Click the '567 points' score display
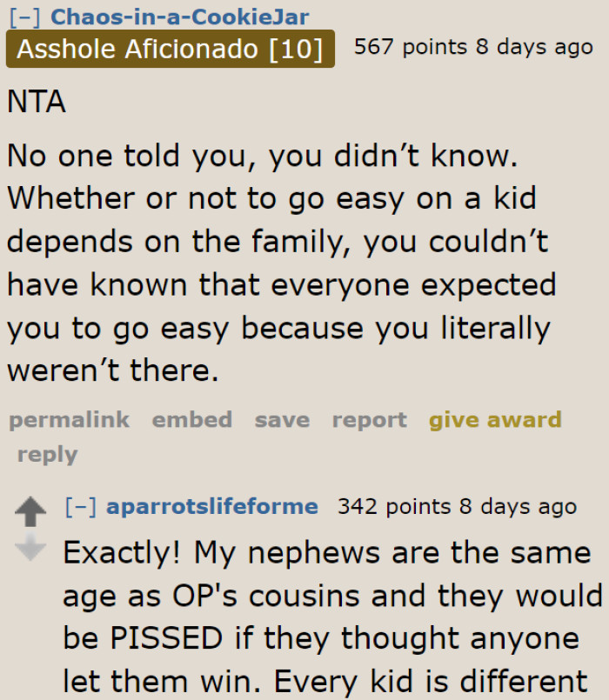Image resolution: width=609 pixels, height=700 pixels. click(400, 48)
